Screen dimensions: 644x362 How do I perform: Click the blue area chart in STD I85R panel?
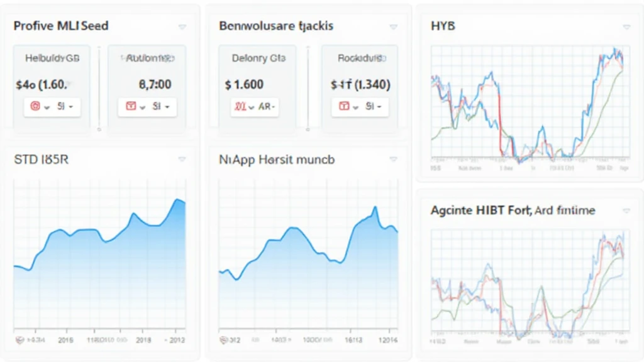tap(99, 263)
